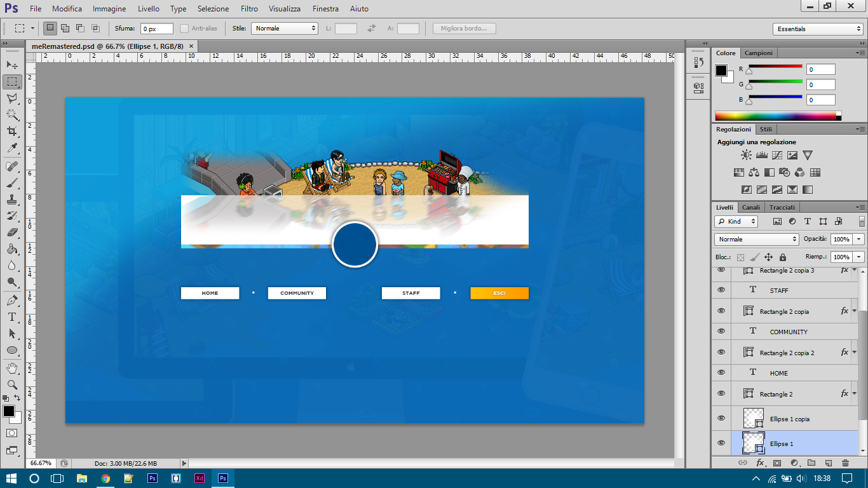
Task: Select the Magic Wand tool
Action: click(12, 115)
